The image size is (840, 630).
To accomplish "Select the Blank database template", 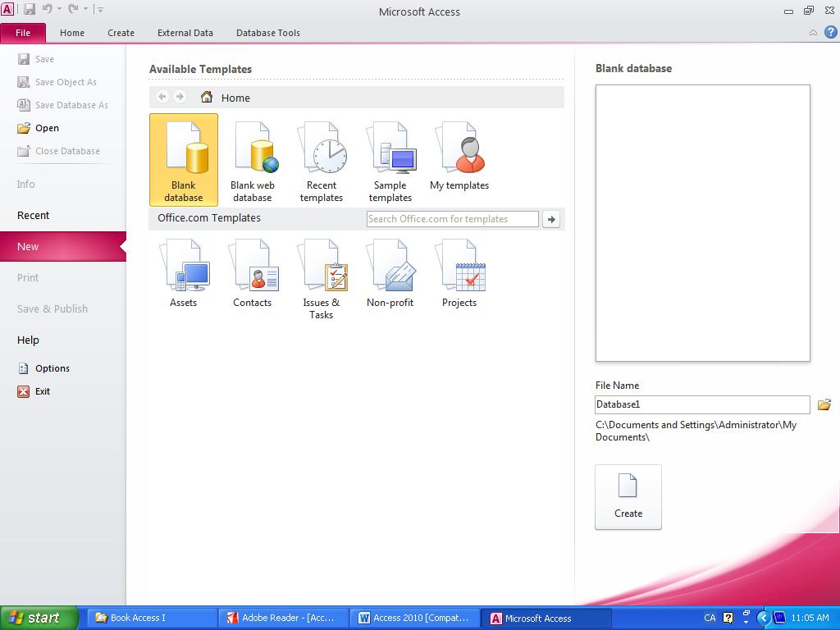I will point(183,160).
